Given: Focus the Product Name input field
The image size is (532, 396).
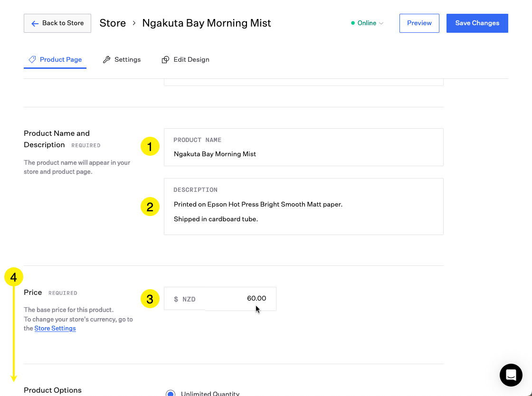Looking at the screenshot, I should (303, 154).
